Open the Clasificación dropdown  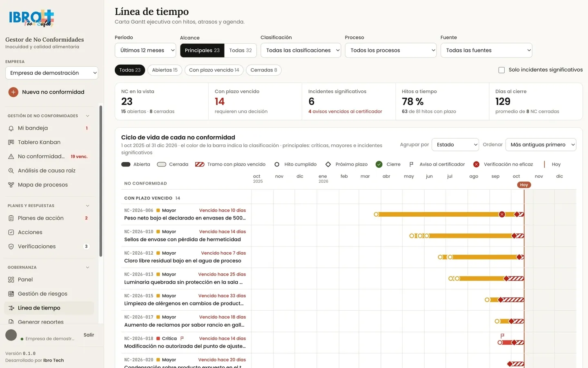tap(301, 50)
